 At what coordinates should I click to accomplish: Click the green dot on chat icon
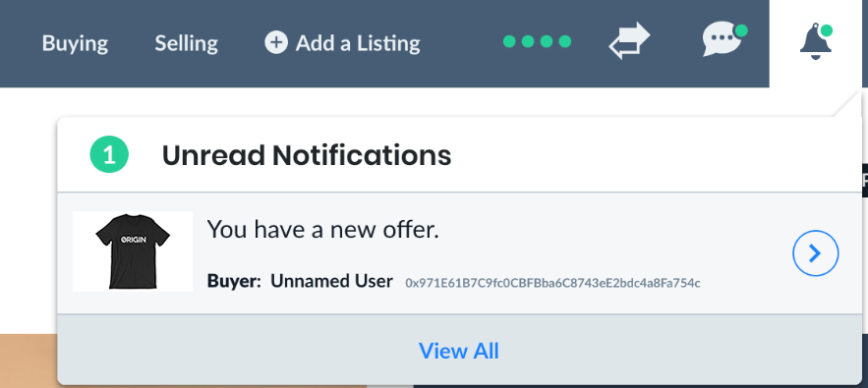[x=740, y=29]
